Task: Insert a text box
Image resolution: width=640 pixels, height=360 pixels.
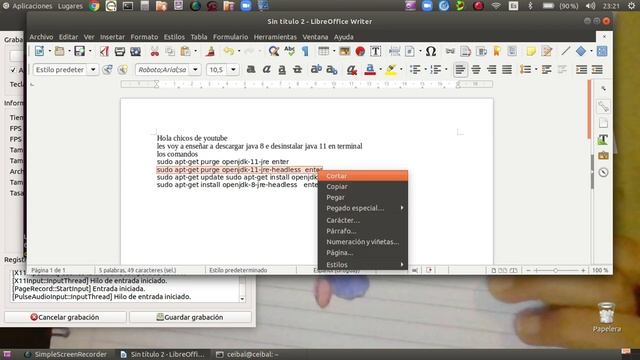Action: pyautogui.click(x=376, y=51)
